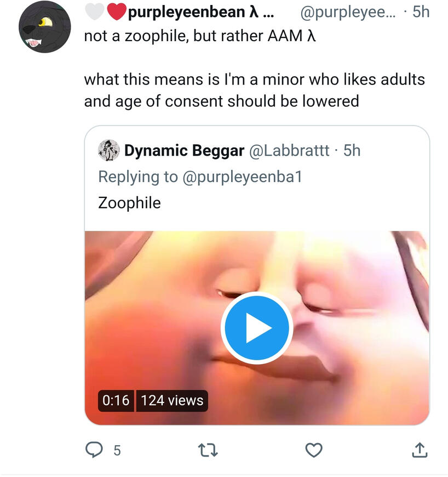
Task: Click the 124 views label
Action: pos(172,400)
